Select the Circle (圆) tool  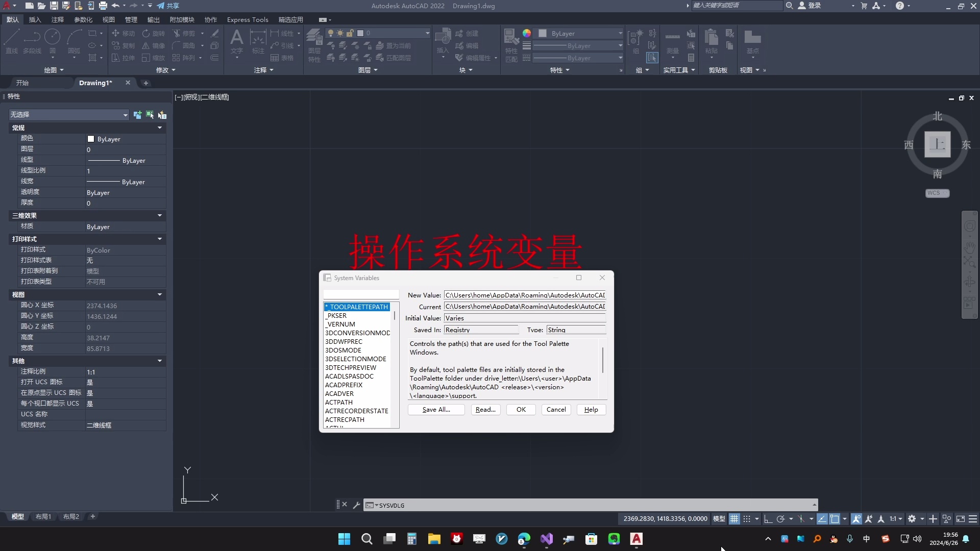click(x=52, y=41)
